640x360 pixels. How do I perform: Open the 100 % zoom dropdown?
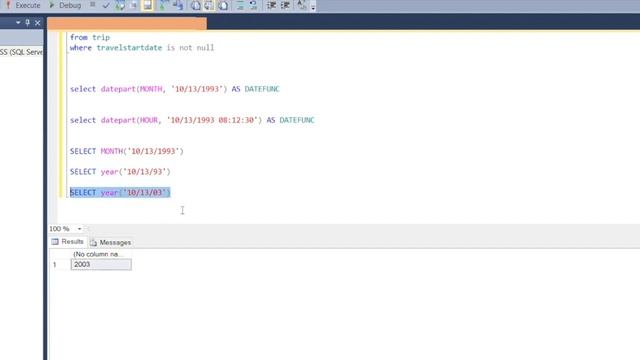click(80, 229)
